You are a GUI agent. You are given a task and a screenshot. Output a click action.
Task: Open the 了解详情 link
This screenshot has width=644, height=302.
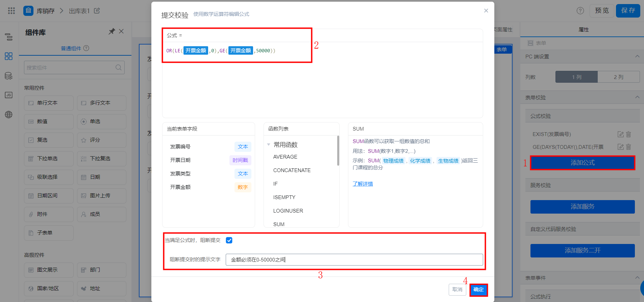[x=363, y=184]
